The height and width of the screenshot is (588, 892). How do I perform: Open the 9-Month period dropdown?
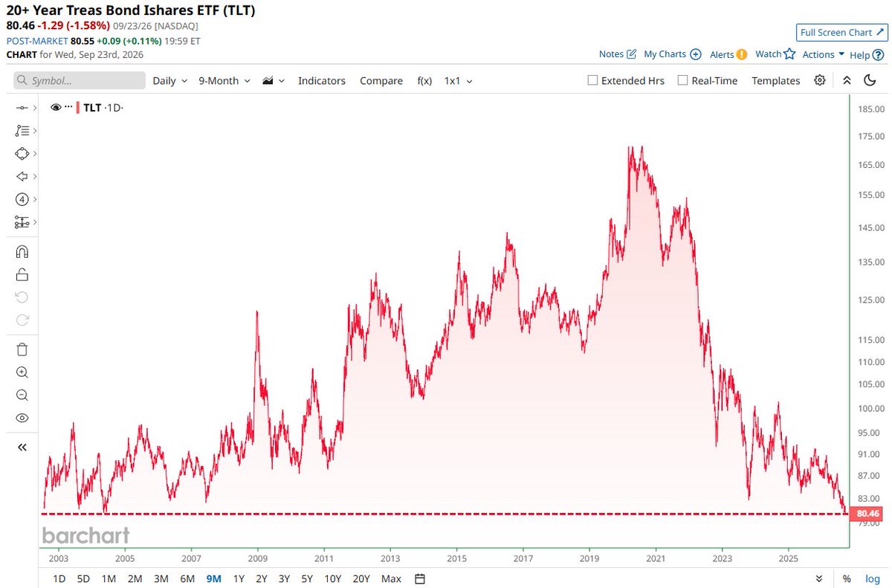(224, 80)
